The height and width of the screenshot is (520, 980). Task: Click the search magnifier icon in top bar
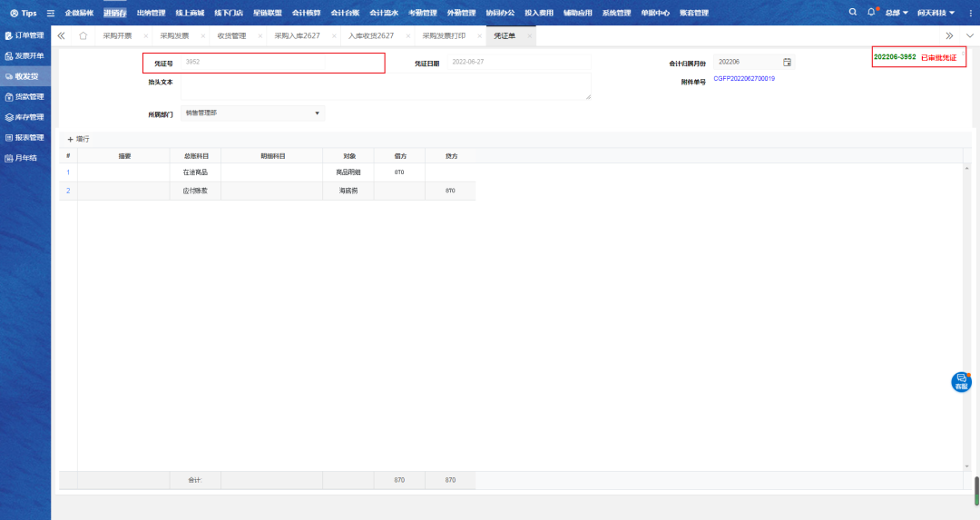click(x=852, y=13)
